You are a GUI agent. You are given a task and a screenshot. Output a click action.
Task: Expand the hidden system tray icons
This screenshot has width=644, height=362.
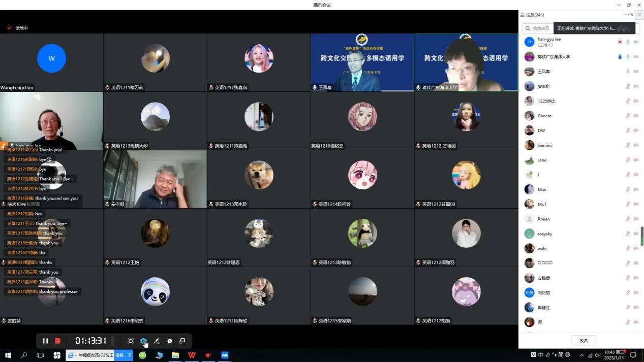[x=582, y=355]
